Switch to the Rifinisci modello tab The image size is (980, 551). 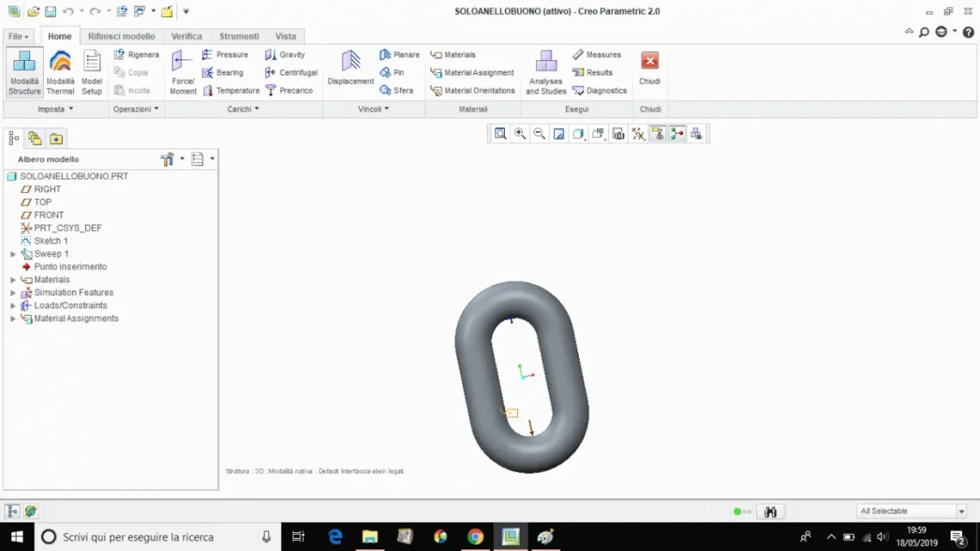[x=121, y=36]
